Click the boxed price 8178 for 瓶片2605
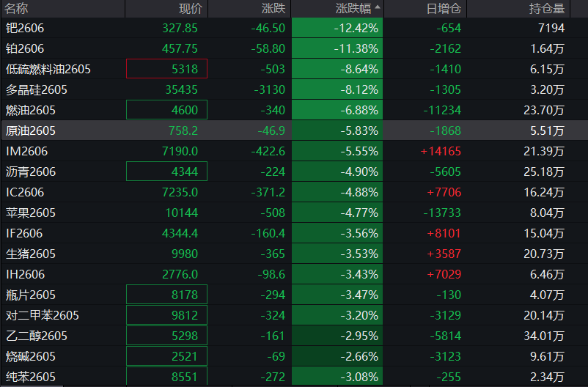The height and width of the screenshot is (387, 588). click(167, 295)
